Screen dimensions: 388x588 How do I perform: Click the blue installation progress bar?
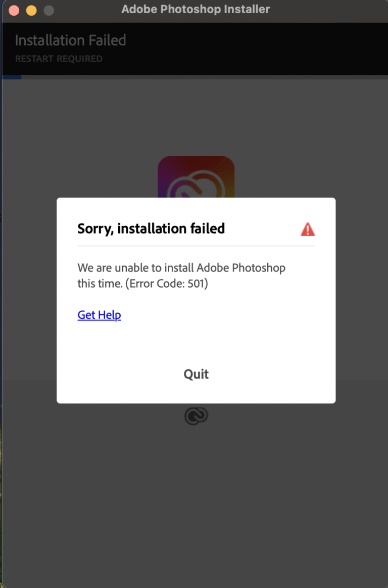tap(12, 77)
